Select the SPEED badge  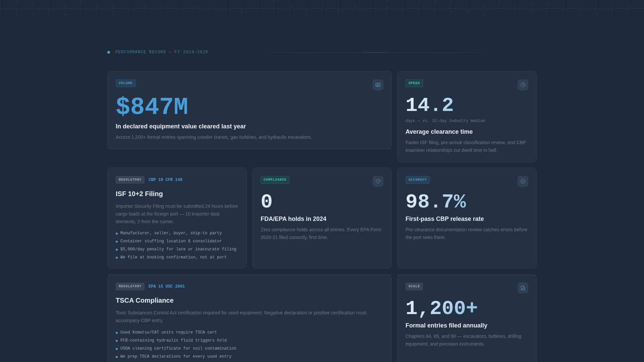click(414, 83)
